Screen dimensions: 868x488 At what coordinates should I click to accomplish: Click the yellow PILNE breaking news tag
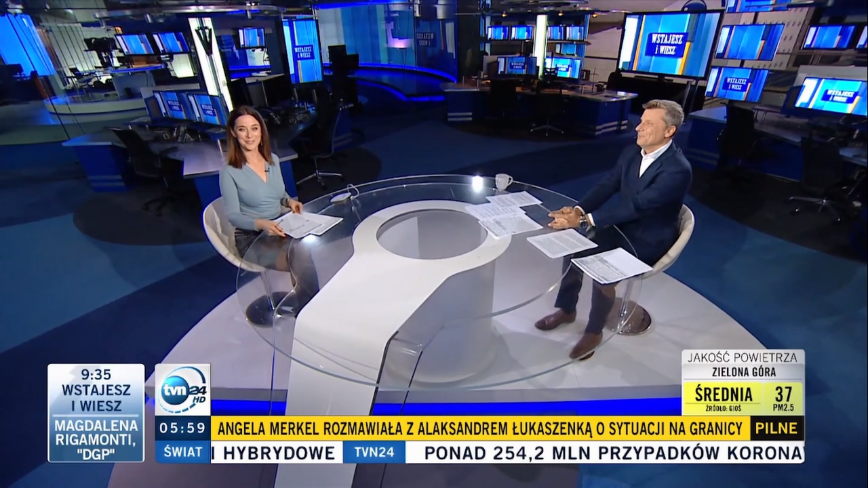click(x=777, y=428)
